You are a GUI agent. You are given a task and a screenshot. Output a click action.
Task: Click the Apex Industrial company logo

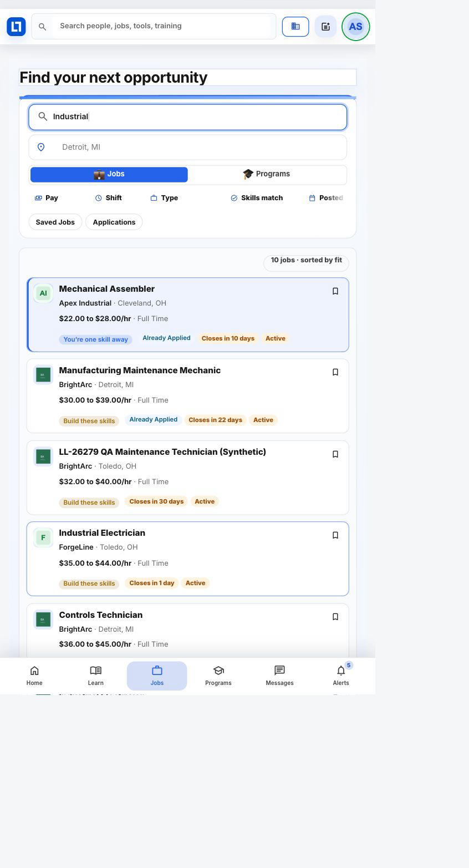(x=43, y=293)
